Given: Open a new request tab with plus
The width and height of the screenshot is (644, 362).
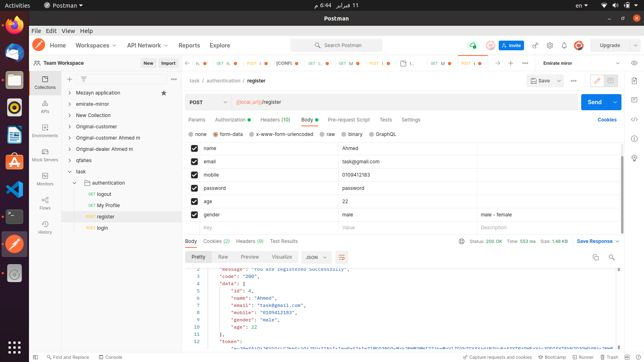Looking at the screenshot, I should 511,63.
